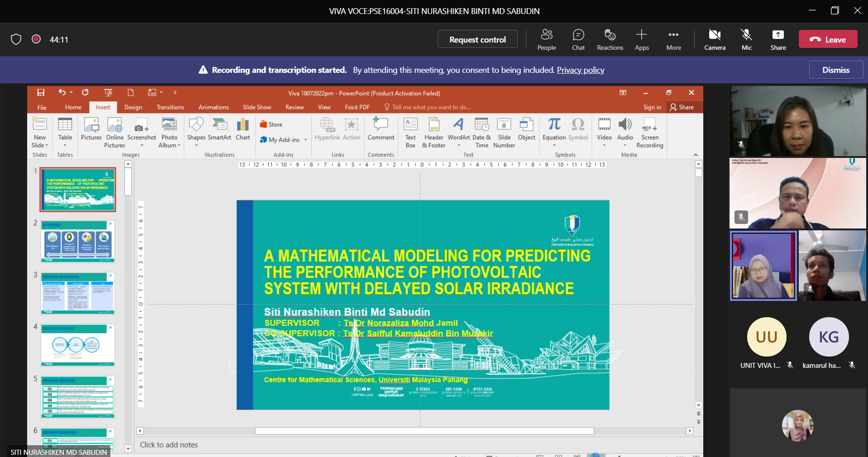The width and height of the screenshot is (868, 457).
Task: Open the Privacy policy link
Action: tap(581, 70)
